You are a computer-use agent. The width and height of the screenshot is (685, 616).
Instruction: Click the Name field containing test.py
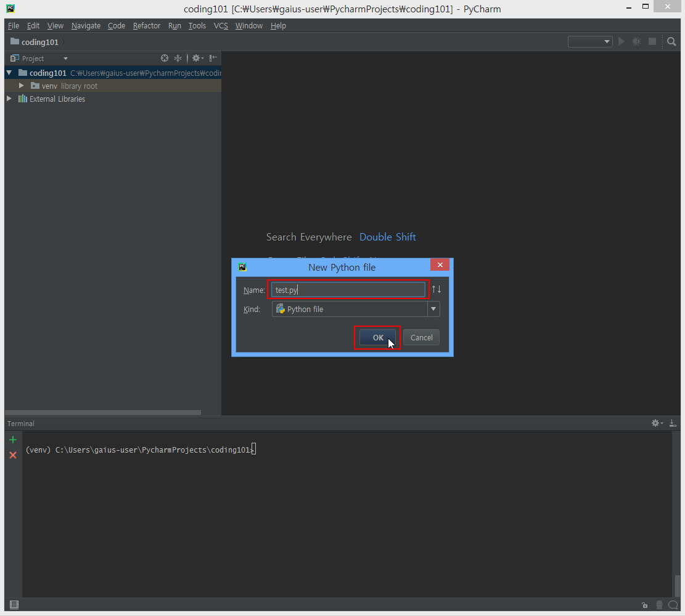coord(348,289)
